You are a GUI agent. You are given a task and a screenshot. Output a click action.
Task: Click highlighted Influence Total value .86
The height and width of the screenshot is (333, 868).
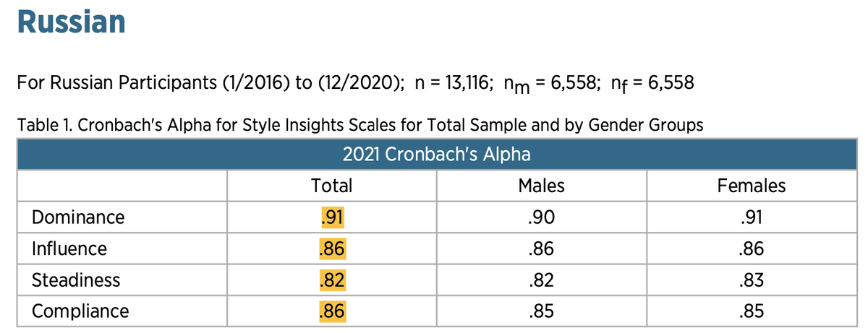pyautogui.click(x=331, y=248)
